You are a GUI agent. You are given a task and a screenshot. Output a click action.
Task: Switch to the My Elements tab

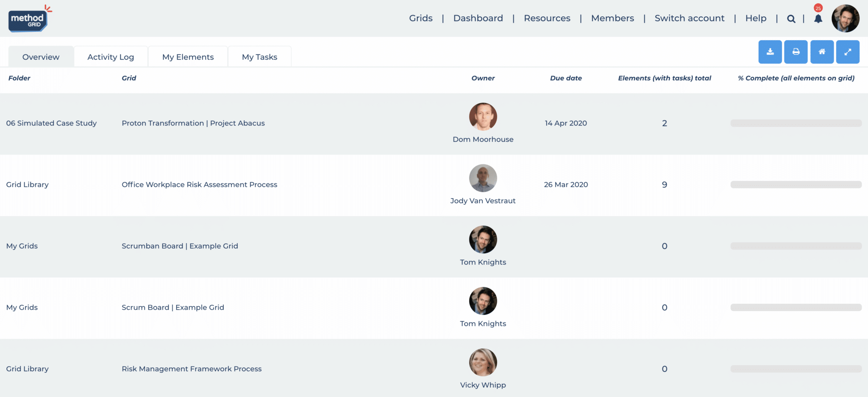click(x=188, y=57)
